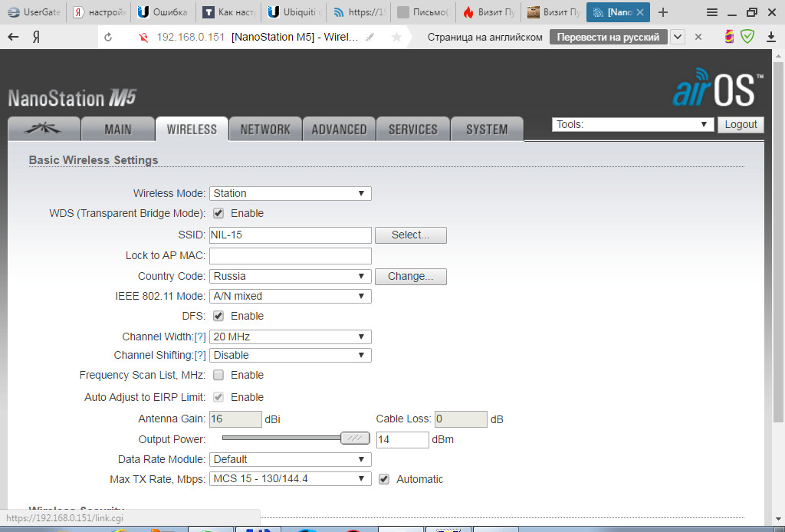Image resolution: width=785 pixels, height=532 pixels.
Task: Click the Yandex 'Я' home icon
Action: click(x=36, y=37)
